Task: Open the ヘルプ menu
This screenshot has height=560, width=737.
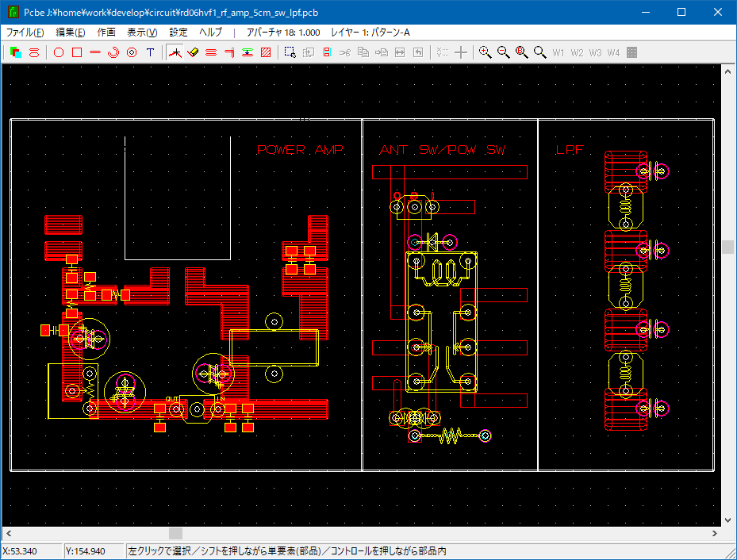Action: (210, 32)
